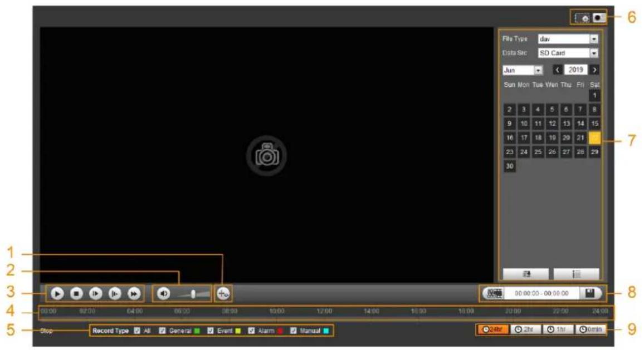The height and width of the screenshot is (350, 644).
Task: Click the 08:00 mark on the timeline
Action: click(230, 312)
